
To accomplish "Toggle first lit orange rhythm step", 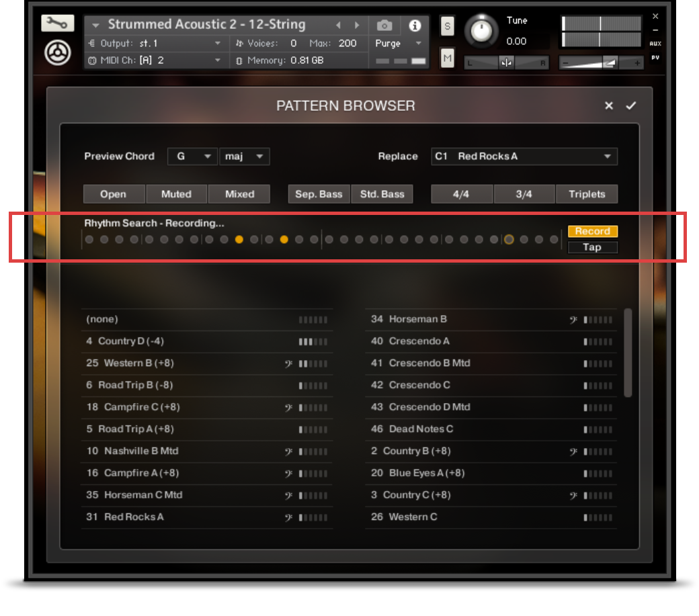I will 239,240.
